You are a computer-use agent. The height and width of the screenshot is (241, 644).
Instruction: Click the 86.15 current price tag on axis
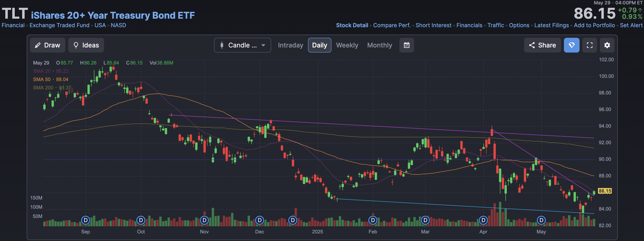coord(604,191)
